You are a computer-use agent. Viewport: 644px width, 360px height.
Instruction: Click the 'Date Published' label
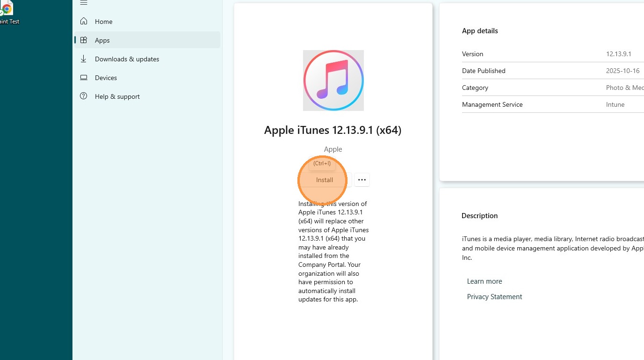[x=484, y=71]
